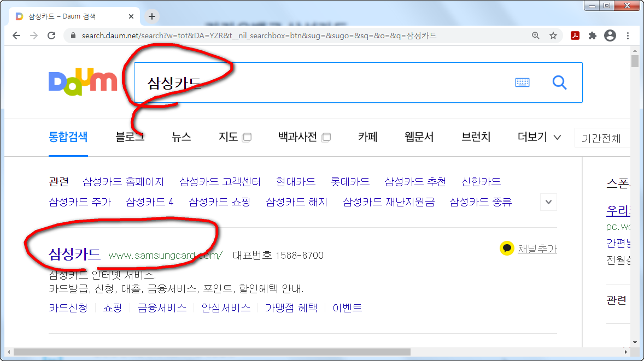The height and width of the screenshot is (361, 644).
Task: Open the related search 롯데카드
Action: point(350,182)
